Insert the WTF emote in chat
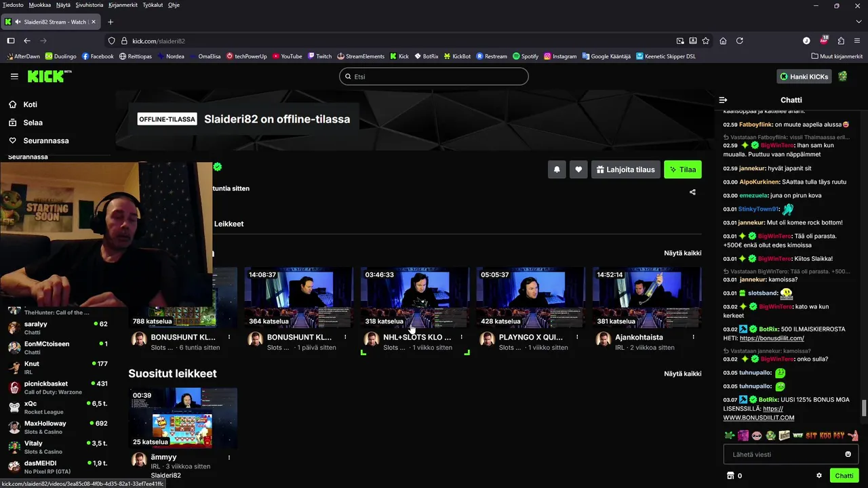 (797, 435)
